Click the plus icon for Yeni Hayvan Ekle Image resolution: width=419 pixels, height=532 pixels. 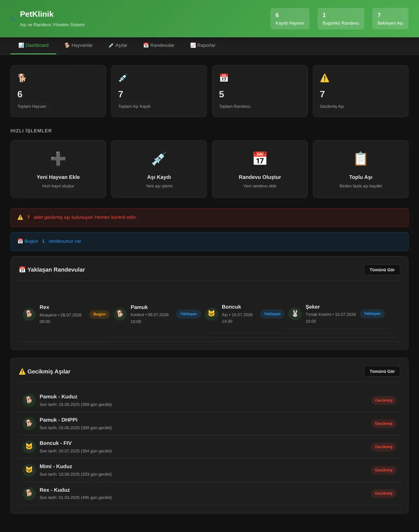coord(58,159)
